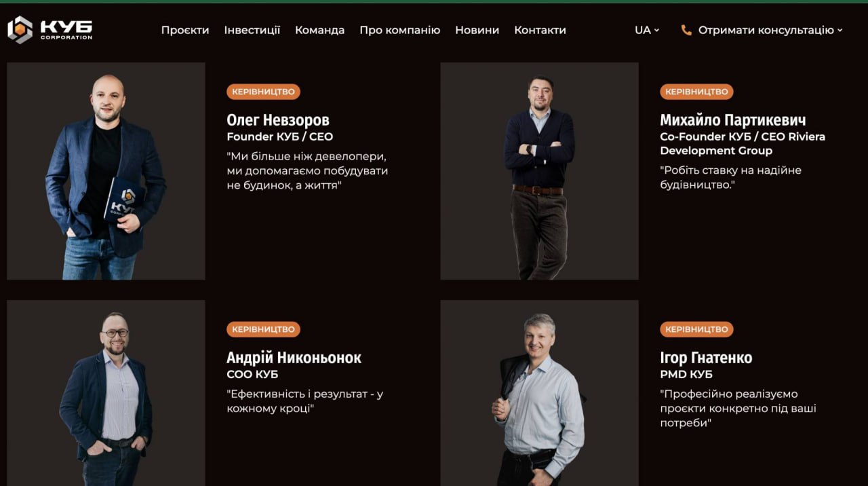The image size is (868, 486).
Task: Navigate to Новини
Action: (477, 30)
